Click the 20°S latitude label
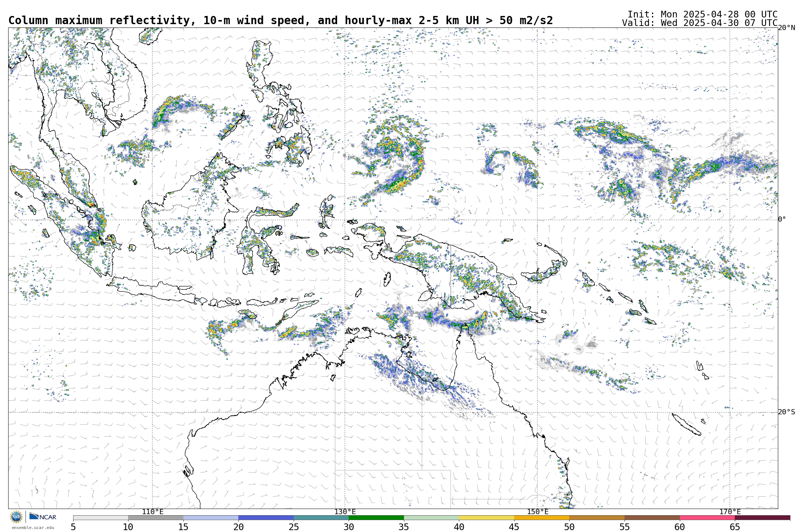The width and height of the screenshot is (802, 532). click(x=786, y=412)
